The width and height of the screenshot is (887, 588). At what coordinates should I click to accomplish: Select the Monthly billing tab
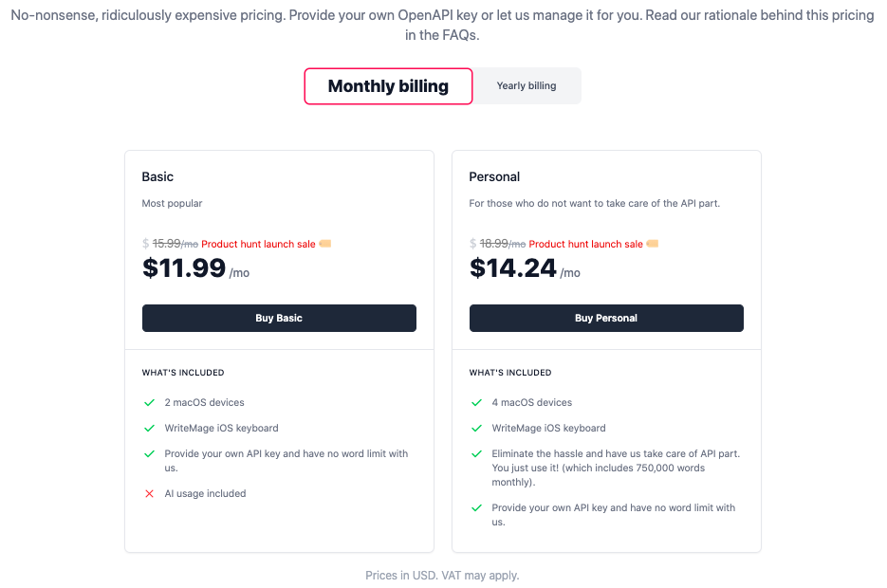coord(388,85)
